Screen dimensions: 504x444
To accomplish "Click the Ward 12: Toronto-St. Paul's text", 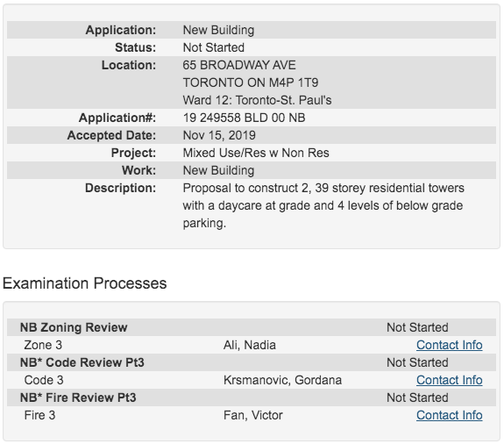I will click(x=257, y=100).
